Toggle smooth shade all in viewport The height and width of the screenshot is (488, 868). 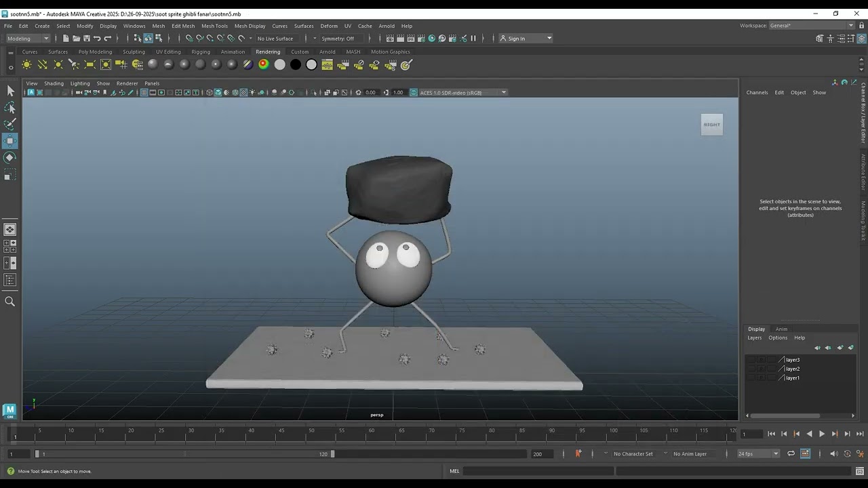click(218, 93)
